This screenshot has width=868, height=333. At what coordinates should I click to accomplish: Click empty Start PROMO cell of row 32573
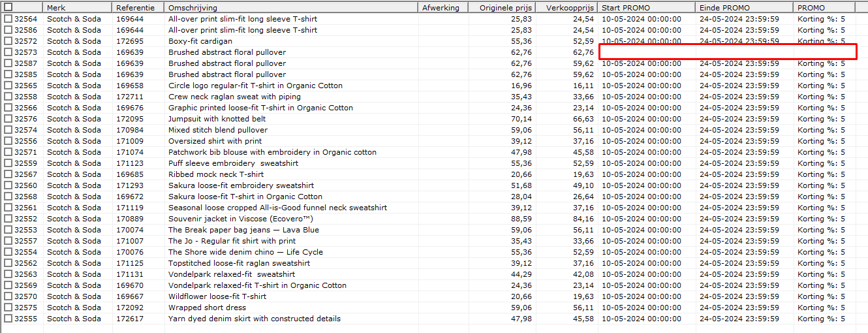click(647, 52)
